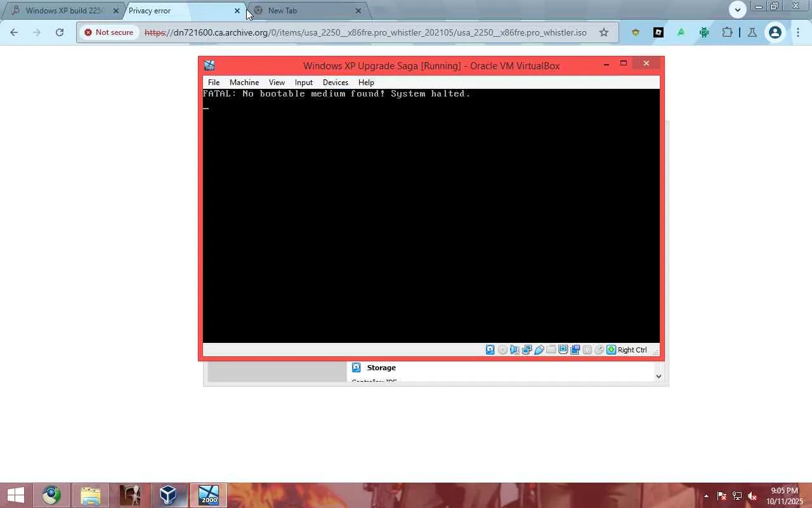
Task: Open the running VM taskbar icon labeled 2000
Action: (x=208, y=495)
